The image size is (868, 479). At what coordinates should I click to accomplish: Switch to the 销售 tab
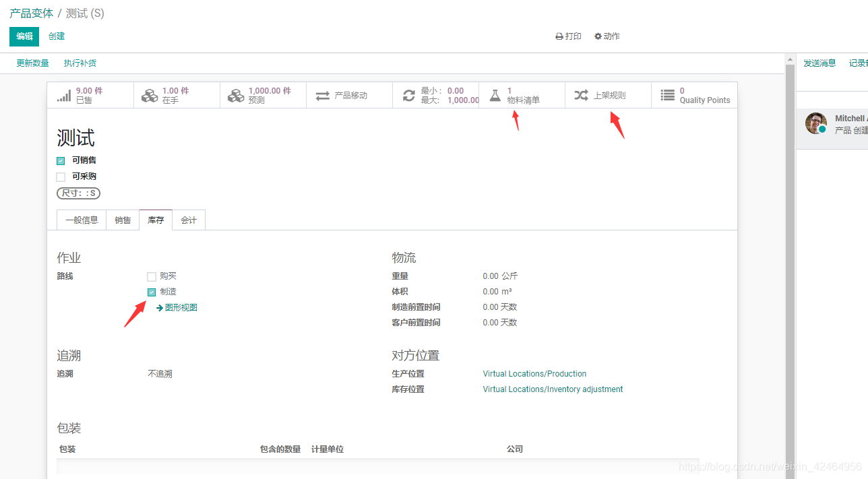pos(123,220)
